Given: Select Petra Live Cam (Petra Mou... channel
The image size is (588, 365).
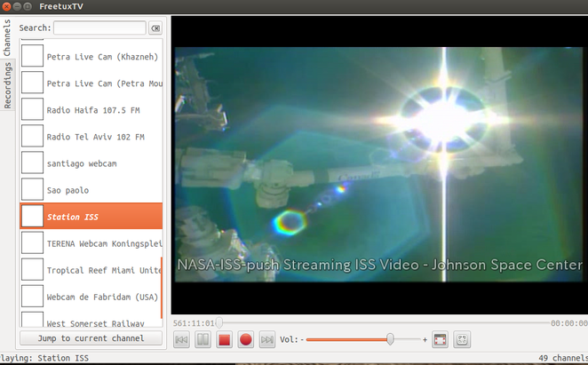Looking at the screenshot, I should coord(91,83).
